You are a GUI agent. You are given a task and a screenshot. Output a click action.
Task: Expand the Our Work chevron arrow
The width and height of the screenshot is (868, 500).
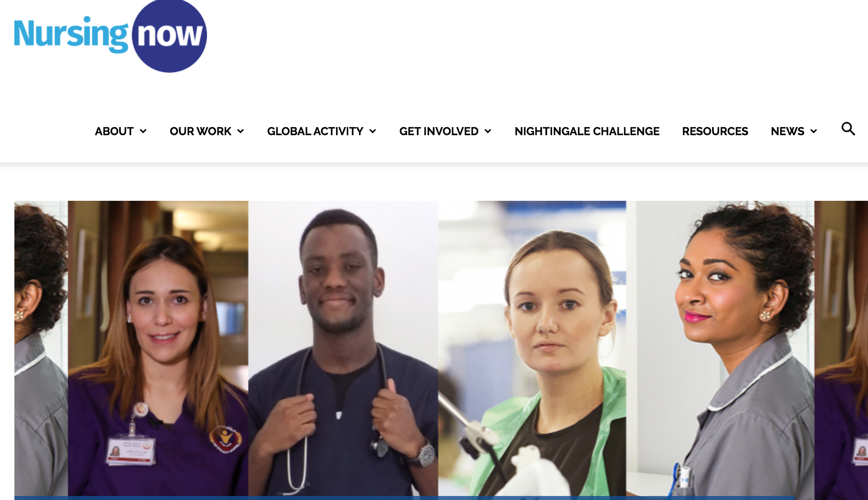241,131
